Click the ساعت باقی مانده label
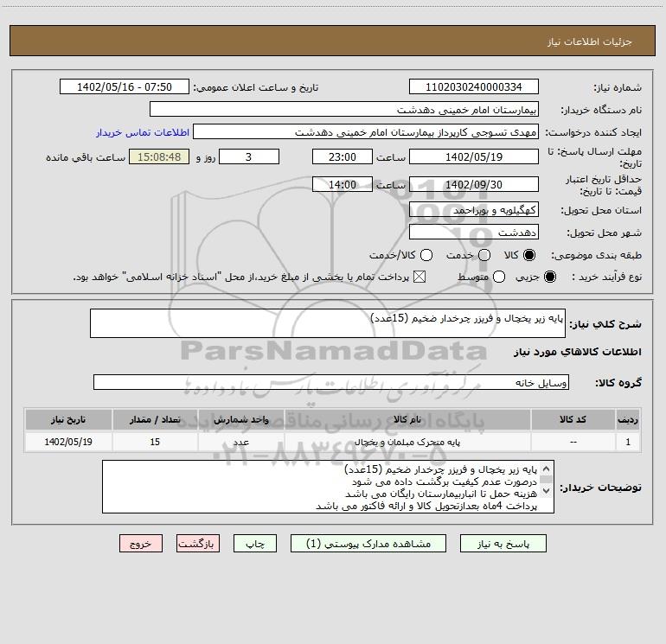 click(x=86, y=157)
